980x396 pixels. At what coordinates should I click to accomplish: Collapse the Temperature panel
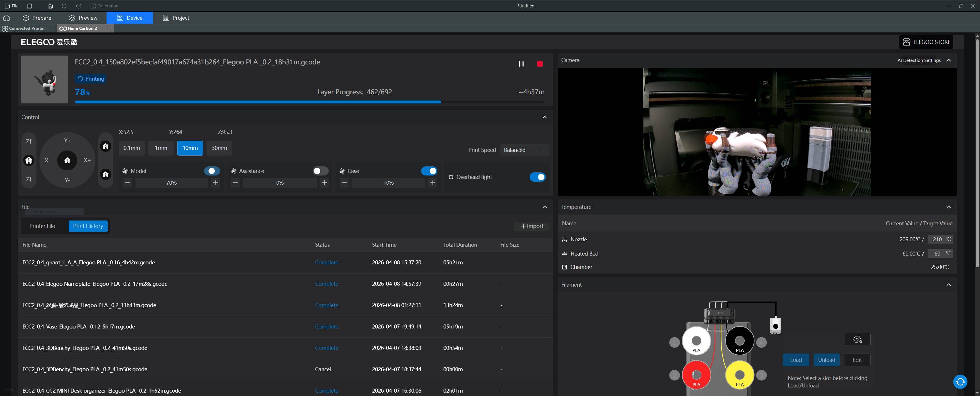[948, 207]
